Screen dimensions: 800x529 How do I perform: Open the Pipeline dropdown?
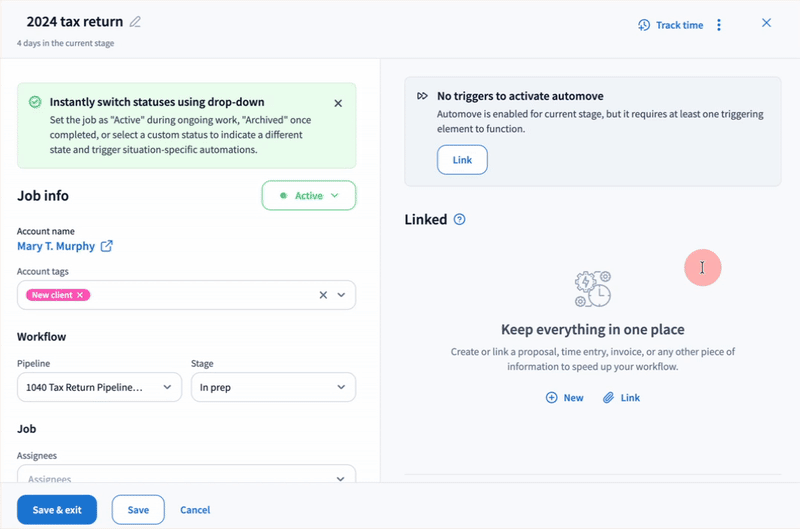[99, 387]
